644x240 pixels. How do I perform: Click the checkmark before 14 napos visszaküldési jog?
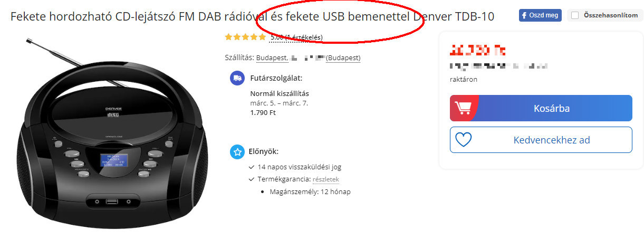coord(252,167)
